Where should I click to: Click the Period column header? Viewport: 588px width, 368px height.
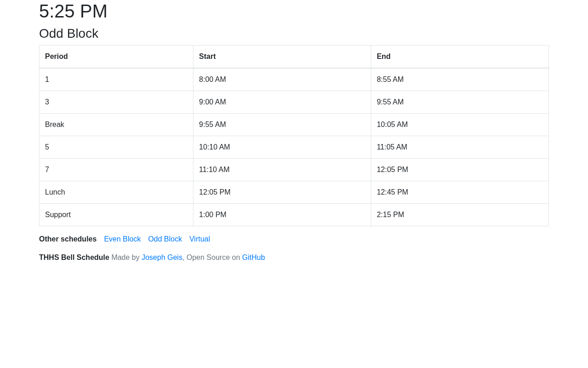pos(57,57)
